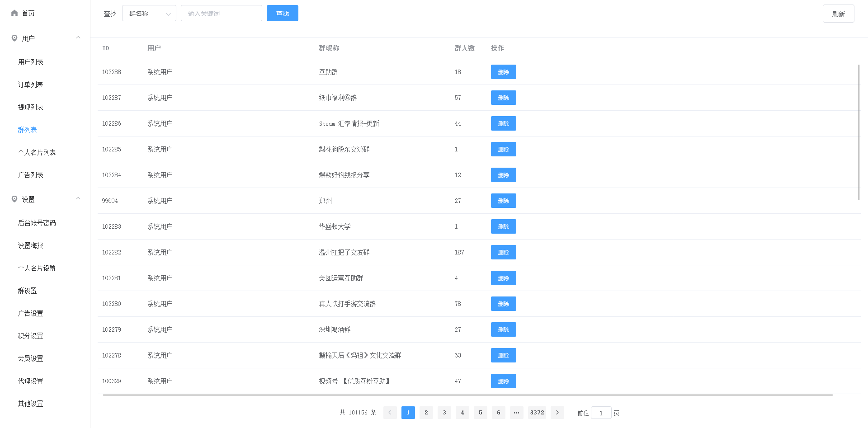Click the page jump number field

[601, 413]
